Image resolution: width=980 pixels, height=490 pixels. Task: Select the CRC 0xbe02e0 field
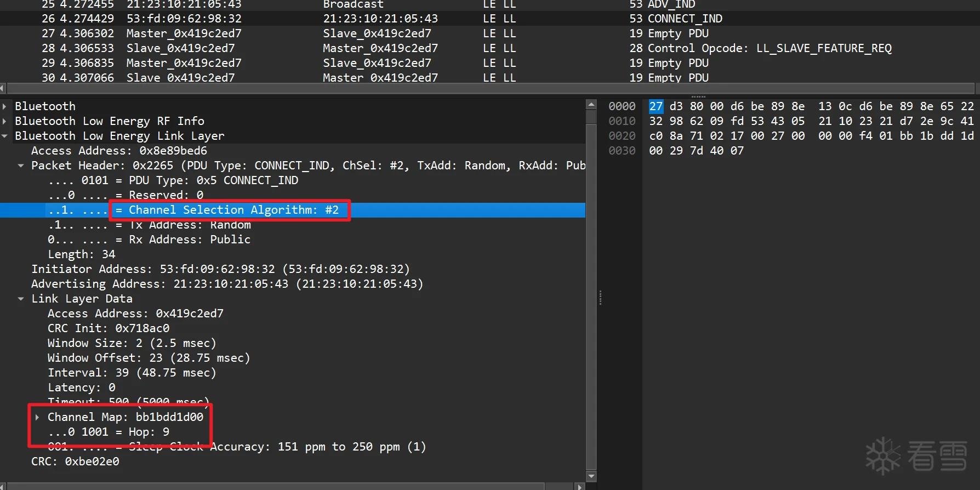pyautogui.click(x=293, y=461)
